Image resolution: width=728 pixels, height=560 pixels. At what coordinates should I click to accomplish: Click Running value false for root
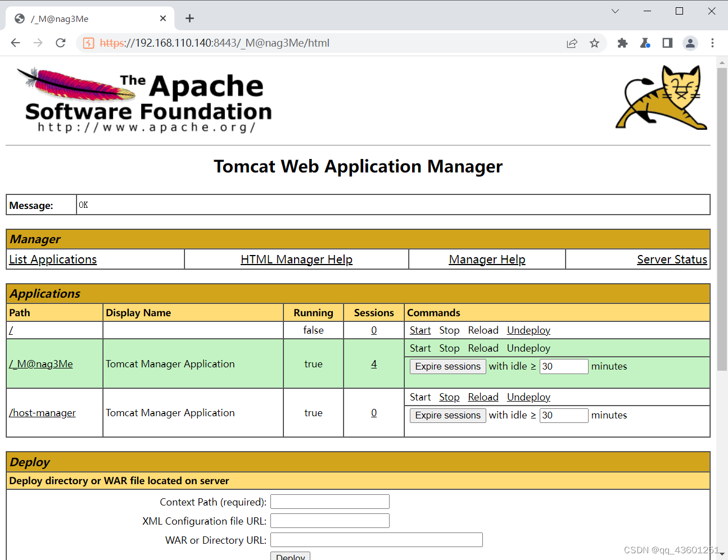click(313, 330)
